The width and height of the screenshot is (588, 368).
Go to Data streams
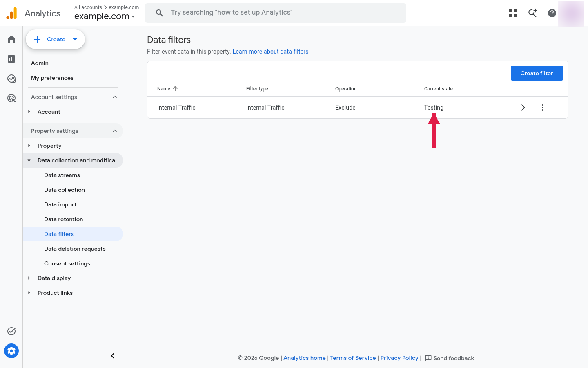pos(62,175)
